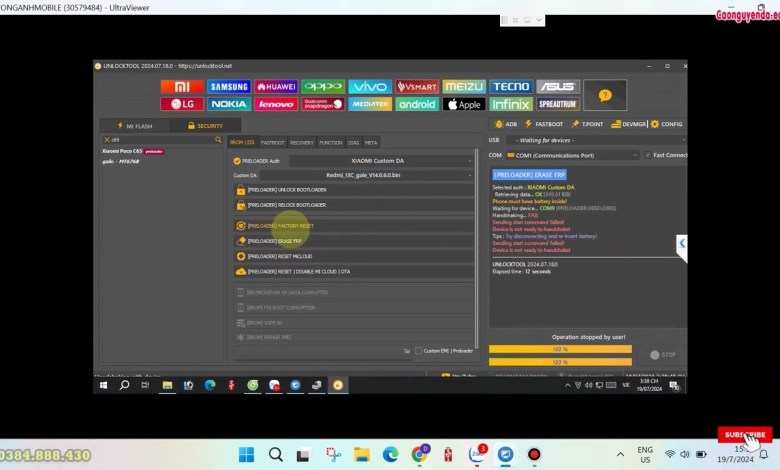Toggle the Fast Connect checkbox

pos(647,155)
